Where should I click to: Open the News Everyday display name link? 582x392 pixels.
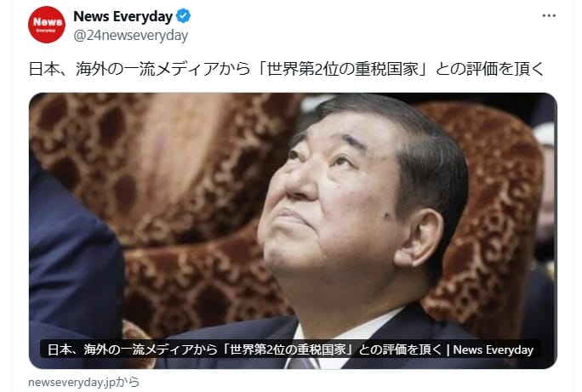[x=123, y=16]
